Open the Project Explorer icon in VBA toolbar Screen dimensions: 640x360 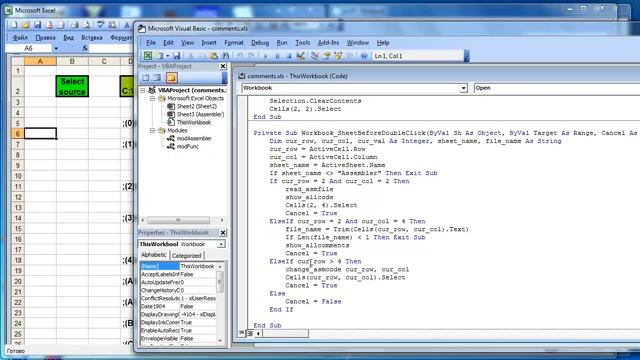click(315, 56)
